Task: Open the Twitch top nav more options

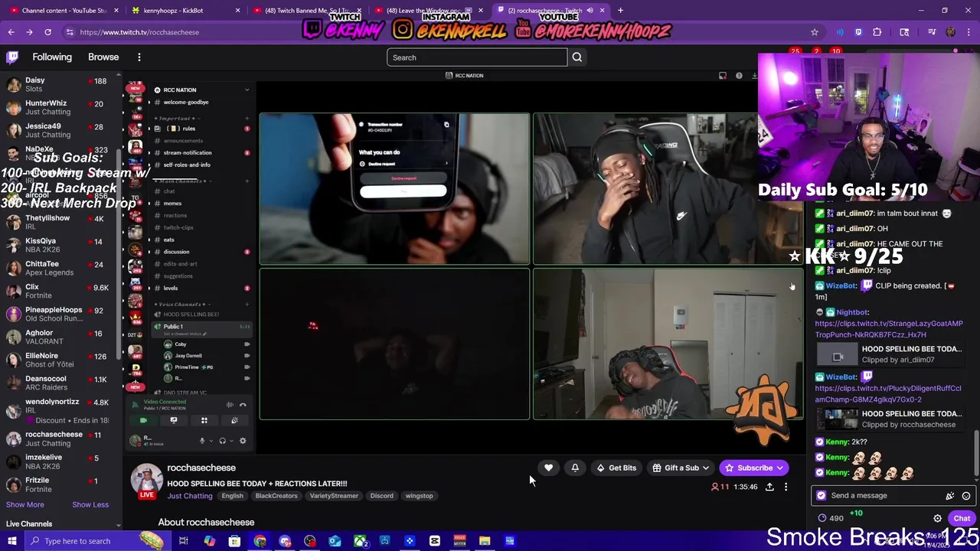Action: coord(139,57)
